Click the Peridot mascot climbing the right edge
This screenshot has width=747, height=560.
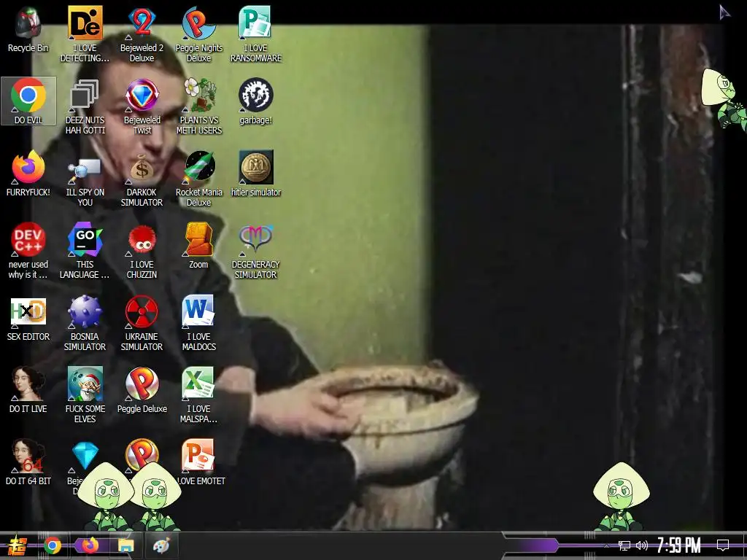click(724, 98)
